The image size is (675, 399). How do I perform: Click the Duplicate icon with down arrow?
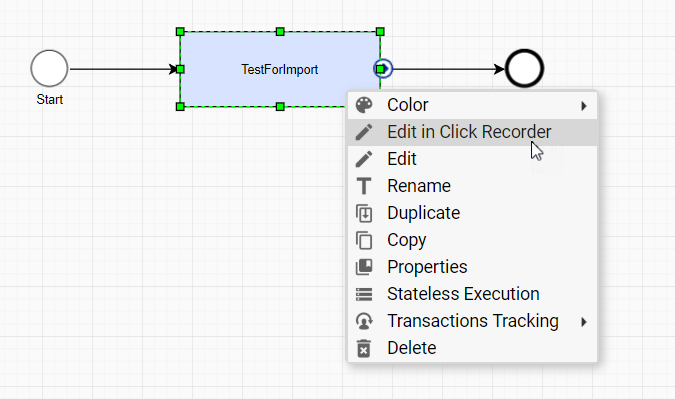364,213
